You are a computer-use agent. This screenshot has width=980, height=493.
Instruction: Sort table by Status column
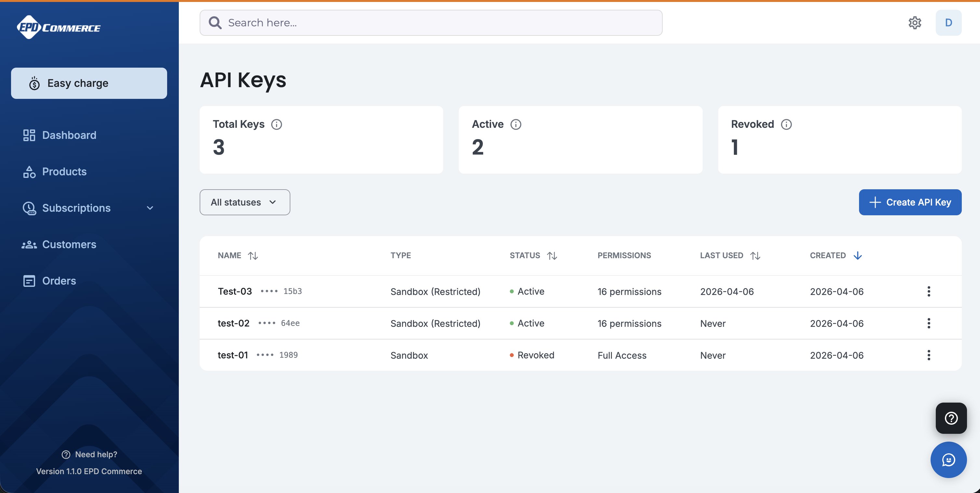tap(552, 256)
